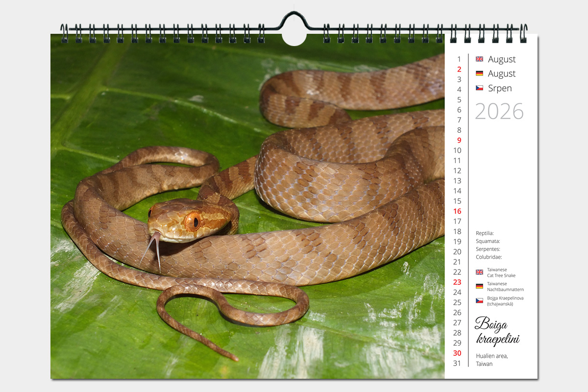The height and width of the screenshot is (392, 588).
Task: Click the red Sunday date 9
Action: click(459, 140)
